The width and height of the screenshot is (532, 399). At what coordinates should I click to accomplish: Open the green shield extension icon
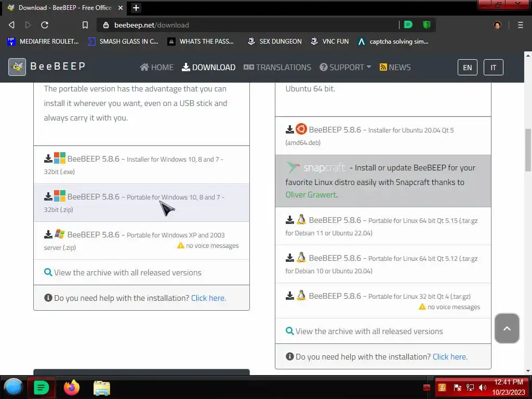[x=427, y=25]
